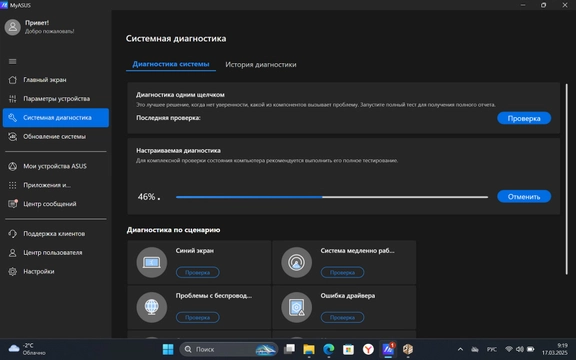The height and width of the screenshot is (360, 576).
Task: Open Центр сообщений message icon
Action: [13, 204]
